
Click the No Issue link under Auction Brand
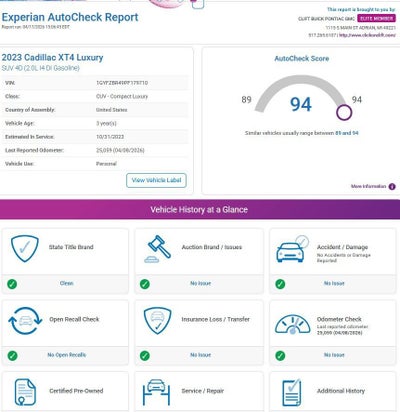[x=200, y=283]
